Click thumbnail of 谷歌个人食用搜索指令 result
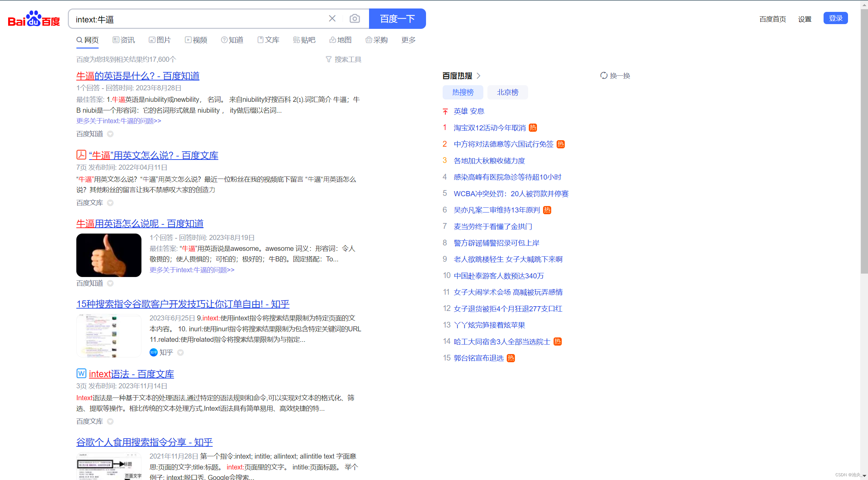Image resolution: width=868 pixels, height=480 pixels. click(x=109, y=466)
